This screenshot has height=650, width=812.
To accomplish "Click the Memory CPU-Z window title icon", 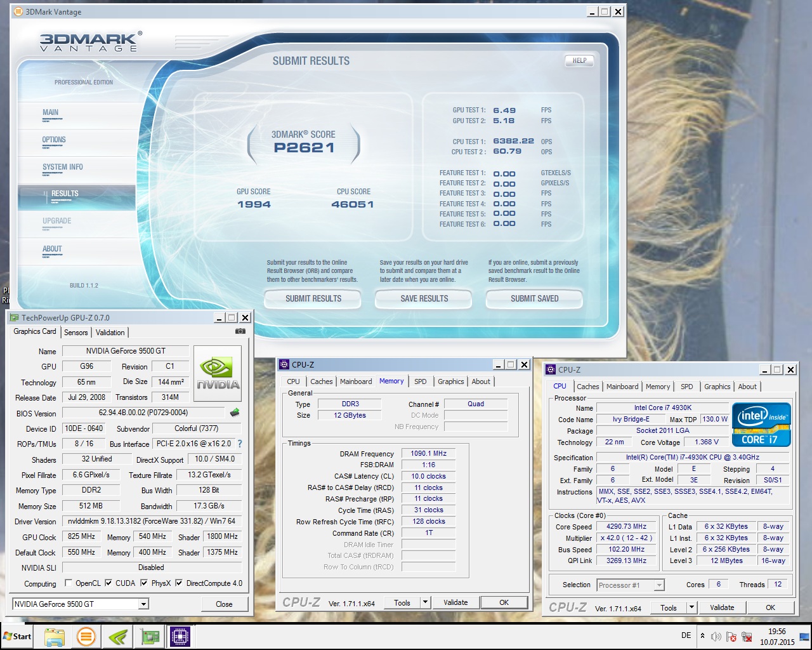I will tap(285, 364).
